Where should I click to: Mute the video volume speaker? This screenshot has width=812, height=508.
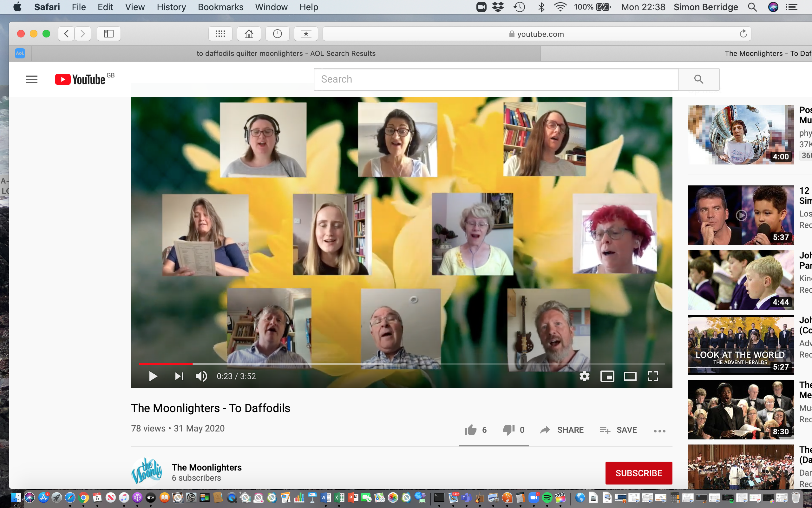[x=201, y=376]
